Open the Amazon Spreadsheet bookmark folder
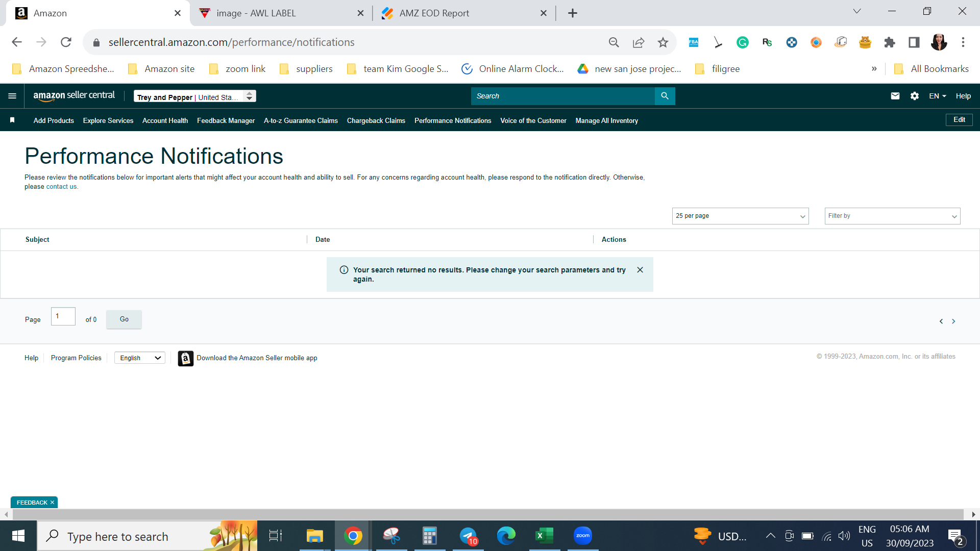Viewport: 980px width, 551px height. pyautogui.click(x=63, y=69)
